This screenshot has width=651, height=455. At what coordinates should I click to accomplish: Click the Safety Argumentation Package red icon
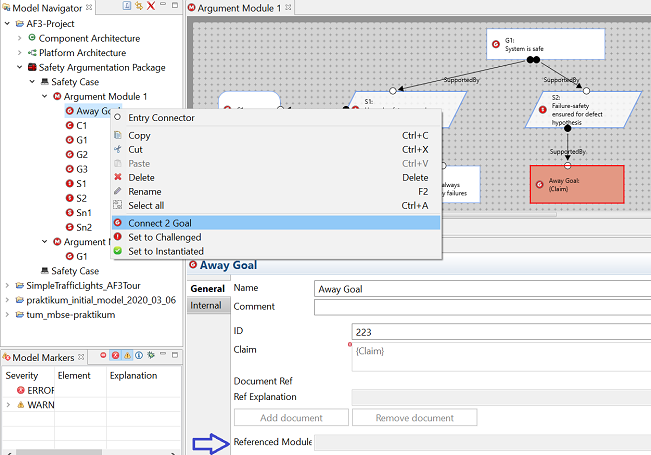coord(32,67)
